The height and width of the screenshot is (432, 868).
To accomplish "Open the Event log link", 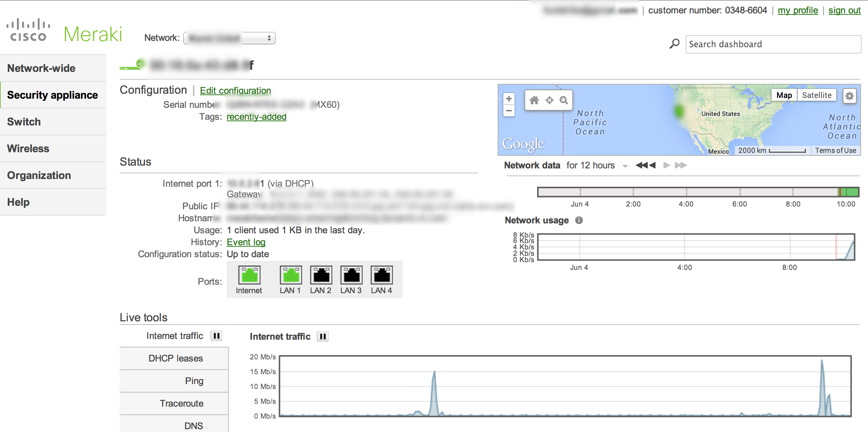I will [x=246, y=242].
